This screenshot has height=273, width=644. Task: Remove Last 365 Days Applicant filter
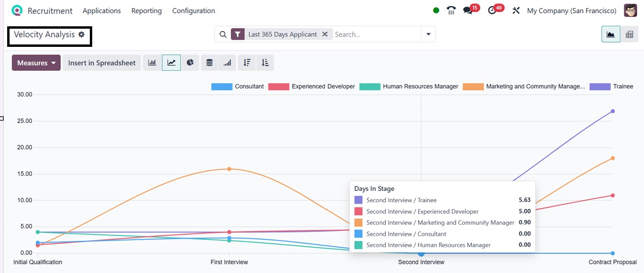tap(325, 34)
